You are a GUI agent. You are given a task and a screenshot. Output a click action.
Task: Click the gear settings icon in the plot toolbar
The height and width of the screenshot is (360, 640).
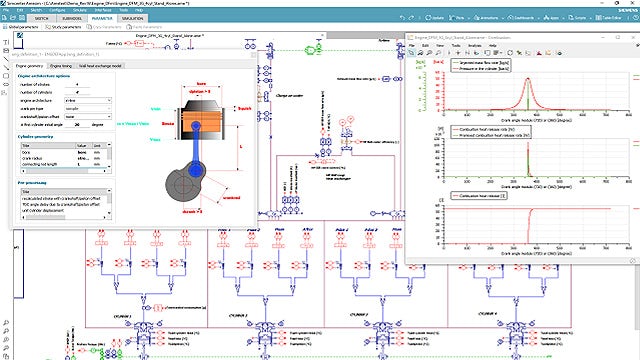(559, 53)
